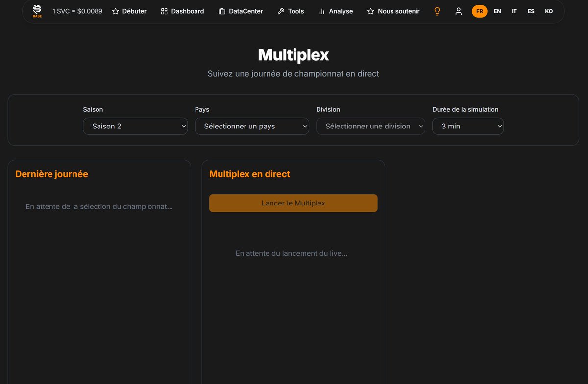Click the lightbulb theme icon
The height and width of the screenshot is (384, 588).
click(x=437, y=11)
